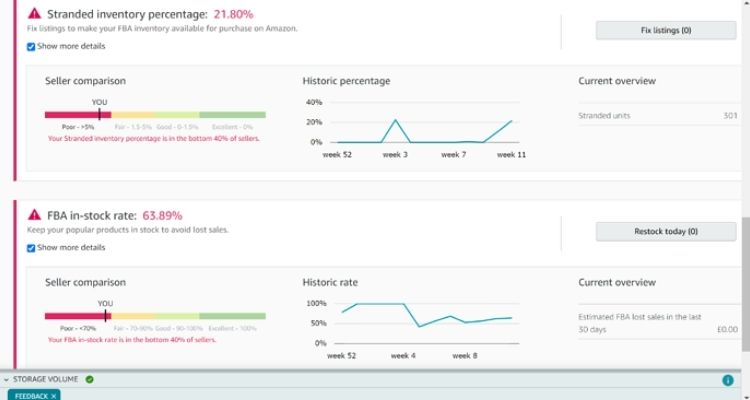This screenshot has height=400, width=750.
Task: Click the week 3 peak on Historic percentage chart
Action: coord(395,121)
